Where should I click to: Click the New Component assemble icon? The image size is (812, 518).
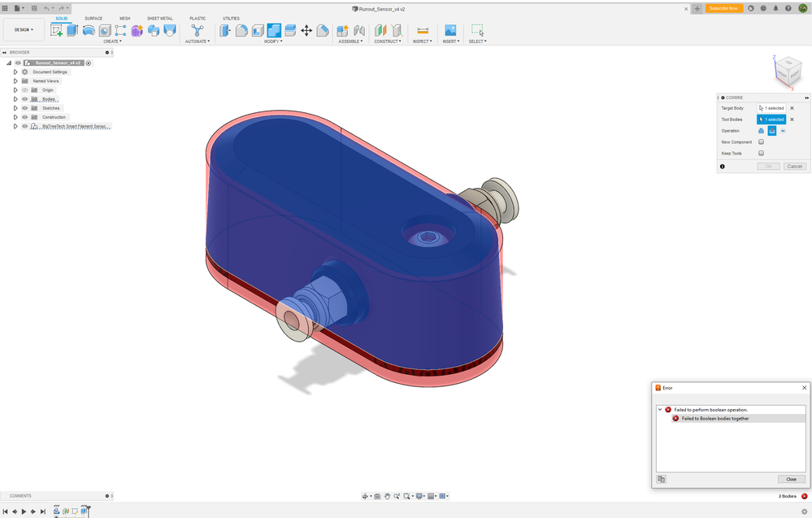pyautogui.click(x=342, y=31)
